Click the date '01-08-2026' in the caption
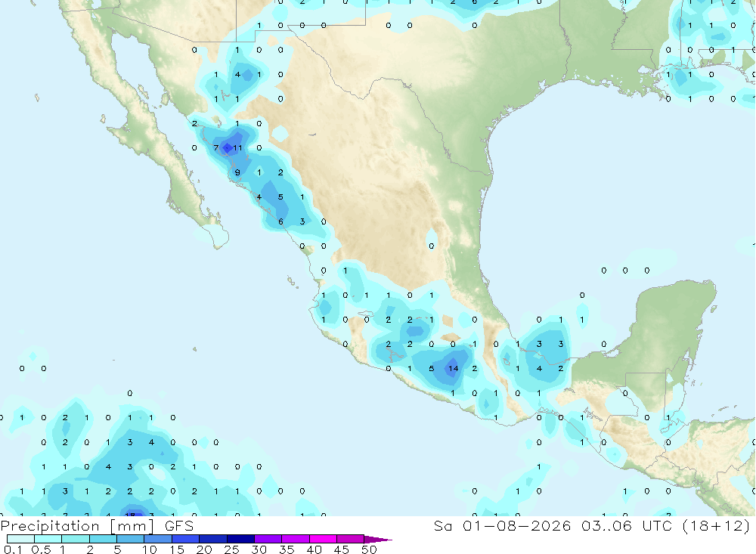The height and width of the screenshot is (554, 756). pos(517,525)
